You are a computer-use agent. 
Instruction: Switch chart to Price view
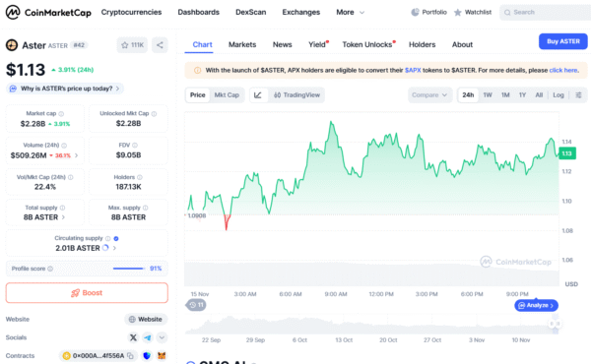(198, 95)
